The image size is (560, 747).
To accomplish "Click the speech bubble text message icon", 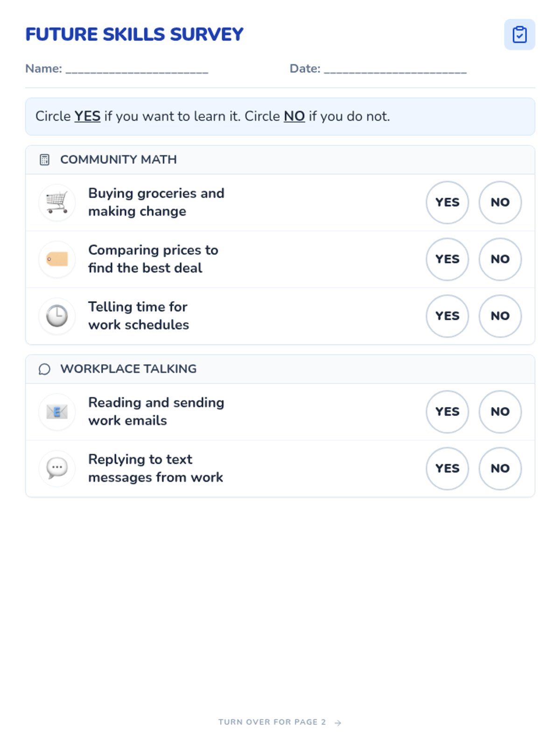I will (57, 468).
